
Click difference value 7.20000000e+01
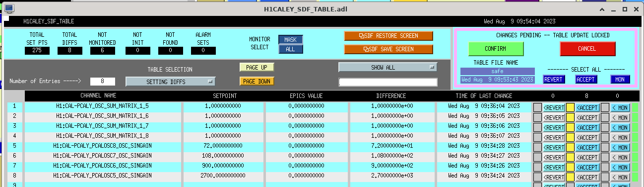(x=392, y=146)
